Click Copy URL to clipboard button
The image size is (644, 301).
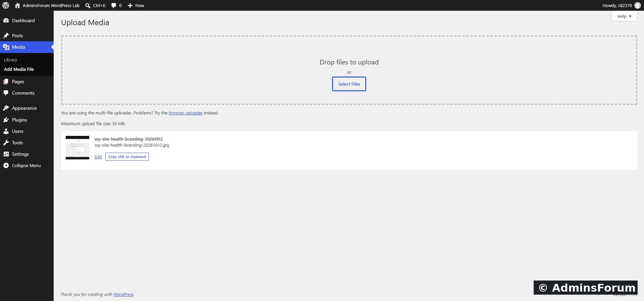[x=127, y=157]
